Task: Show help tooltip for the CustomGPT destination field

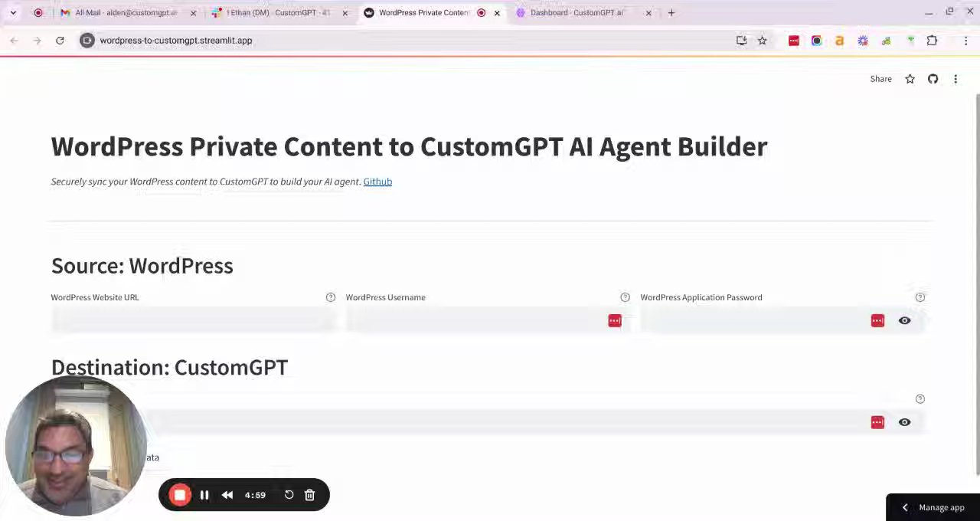Action: [920, 399]
